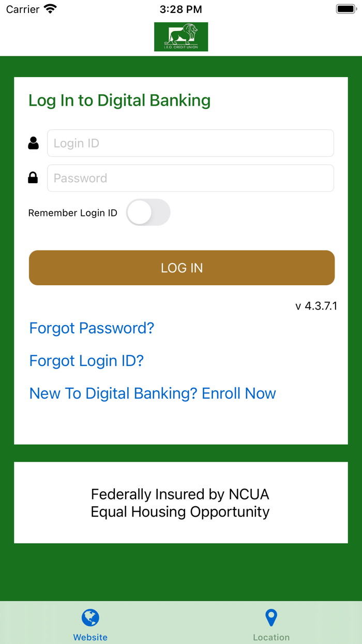Open the Location tab
Screen dimensions: 362x644
(271, 623)
